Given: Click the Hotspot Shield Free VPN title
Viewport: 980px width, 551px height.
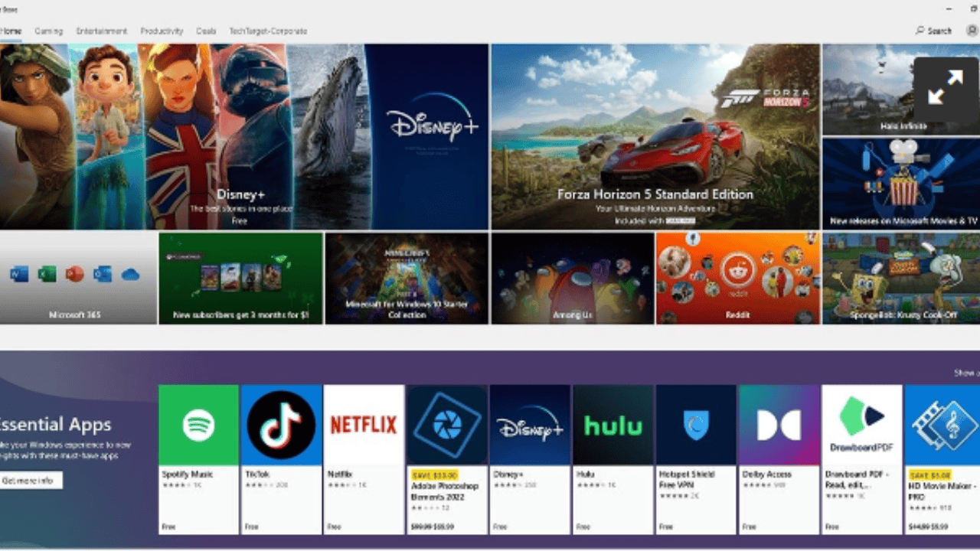Looking at the screenshot, I should (x=687, y=480).
